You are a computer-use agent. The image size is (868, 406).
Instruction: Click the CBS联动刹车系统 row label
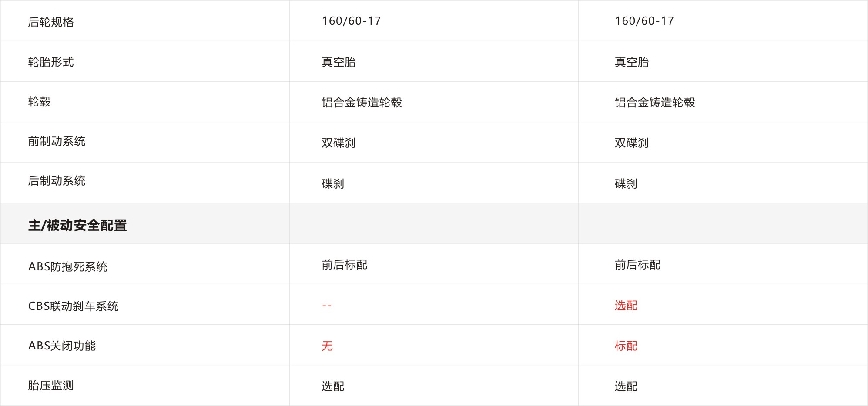coord(74,306)
